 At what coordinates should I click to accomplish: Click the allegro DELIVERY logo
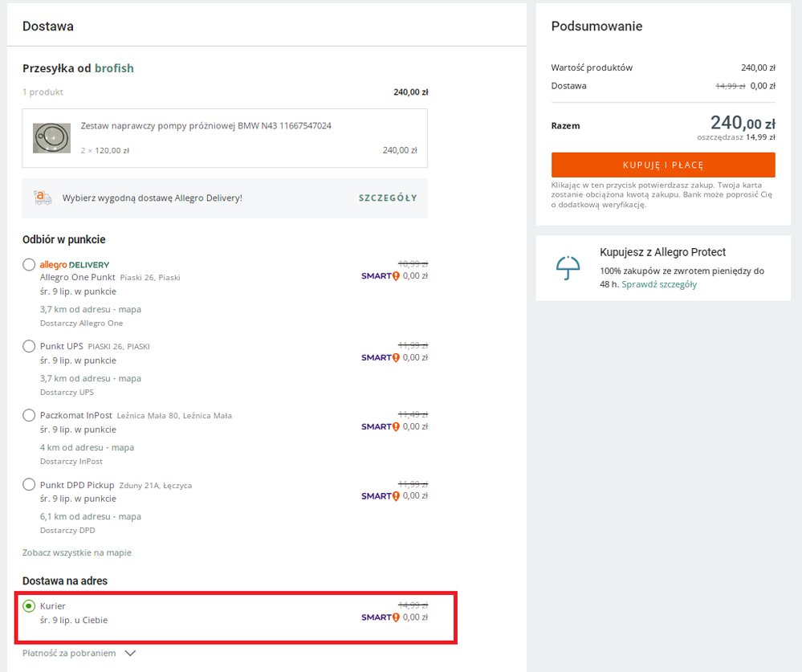pos(75,264)
